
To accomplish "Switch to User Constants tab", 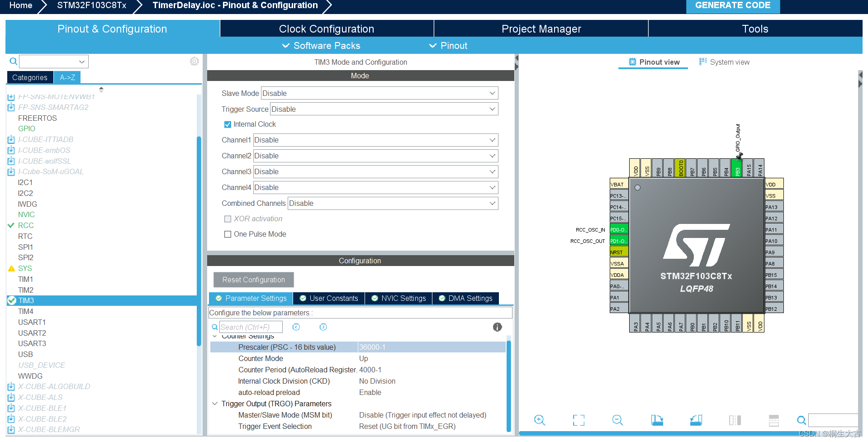I will point(329,299).
